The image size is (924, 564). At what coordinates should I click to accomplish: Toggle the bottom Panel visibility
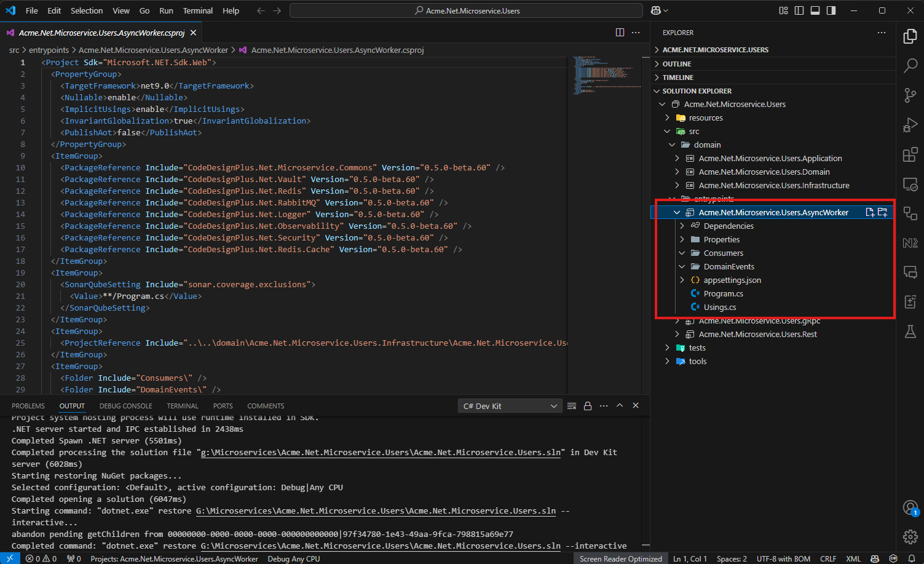815,10
